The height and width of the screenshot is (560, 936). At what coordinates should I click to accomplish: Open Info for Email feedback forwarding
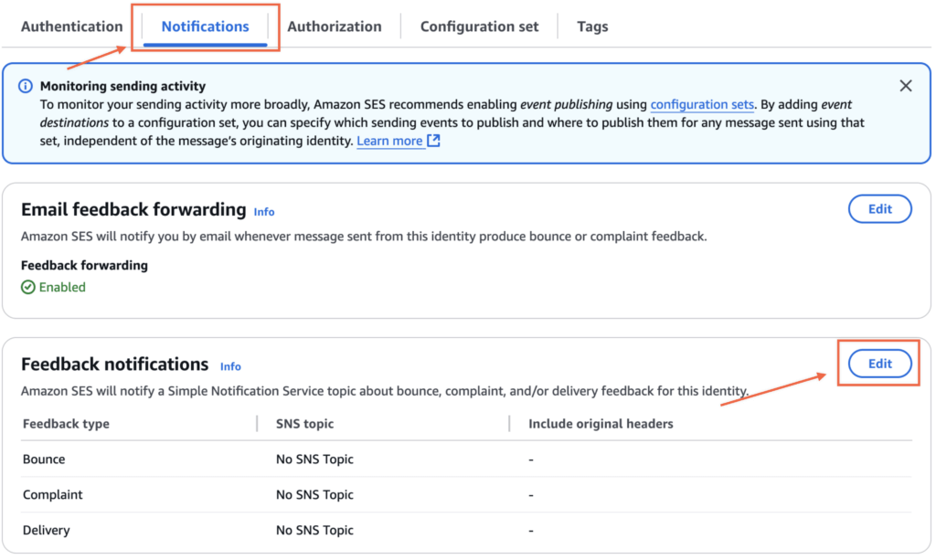(x=264, y=212)
